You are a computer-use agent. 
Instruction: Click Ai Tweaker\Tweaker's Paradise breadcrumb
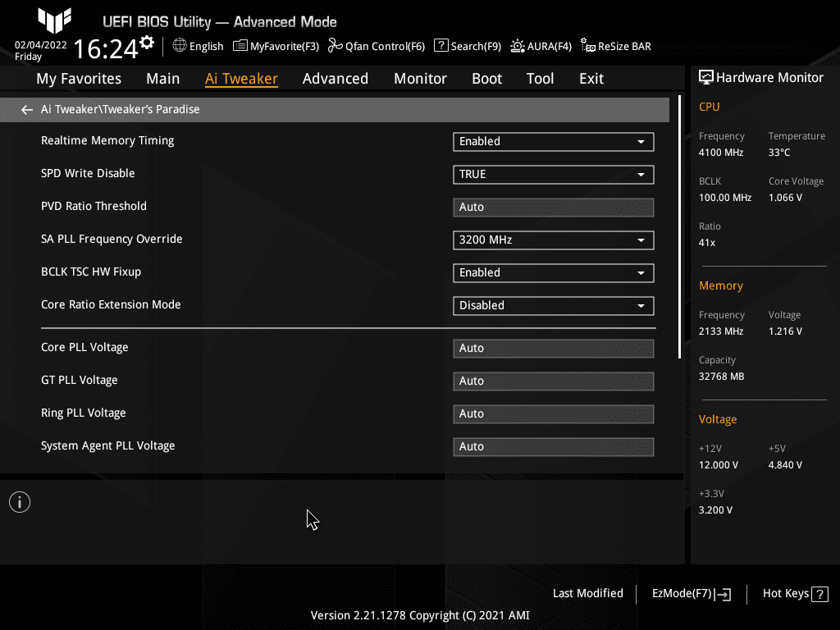point(120,109)
